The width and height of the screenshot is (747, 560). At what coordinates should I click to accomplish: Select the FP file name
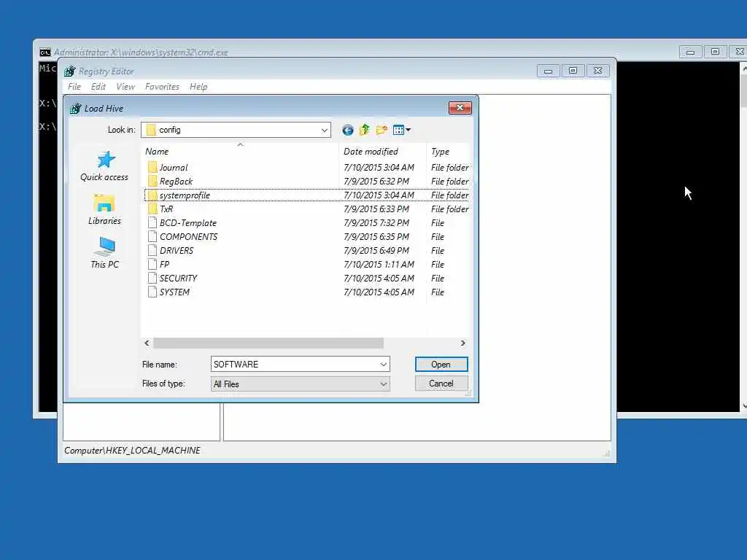(164, 264)
